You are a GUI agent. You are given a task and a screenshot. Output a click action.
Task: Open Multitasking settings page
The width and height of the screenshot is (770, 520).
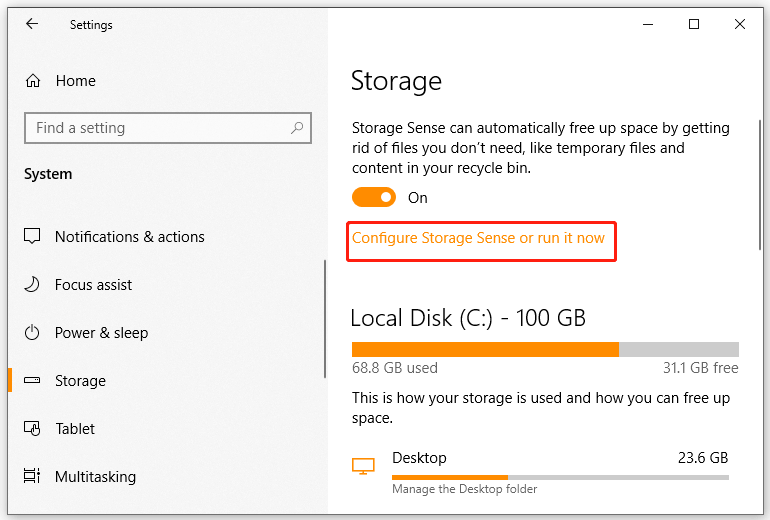point(95,477)
